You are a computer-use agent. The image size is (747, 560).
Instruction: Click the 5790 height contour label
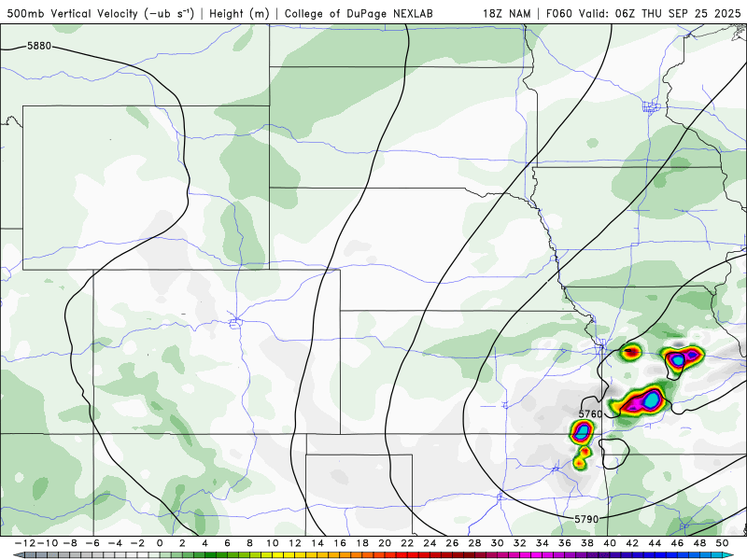[x=586, y=519]
